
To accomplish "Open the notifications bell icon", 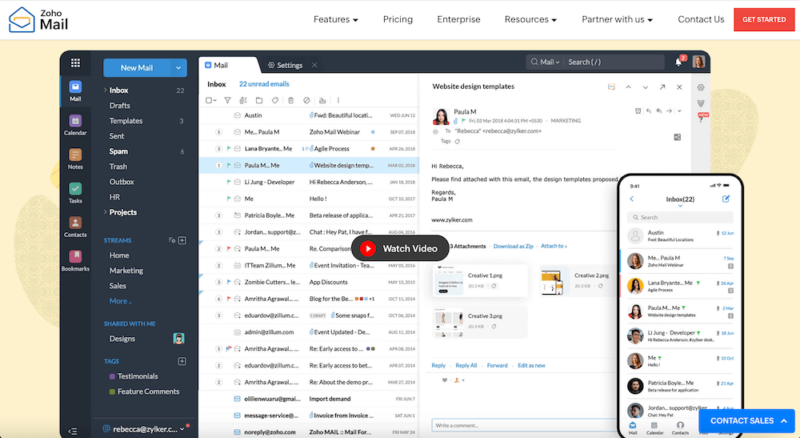I will (679, 62).
